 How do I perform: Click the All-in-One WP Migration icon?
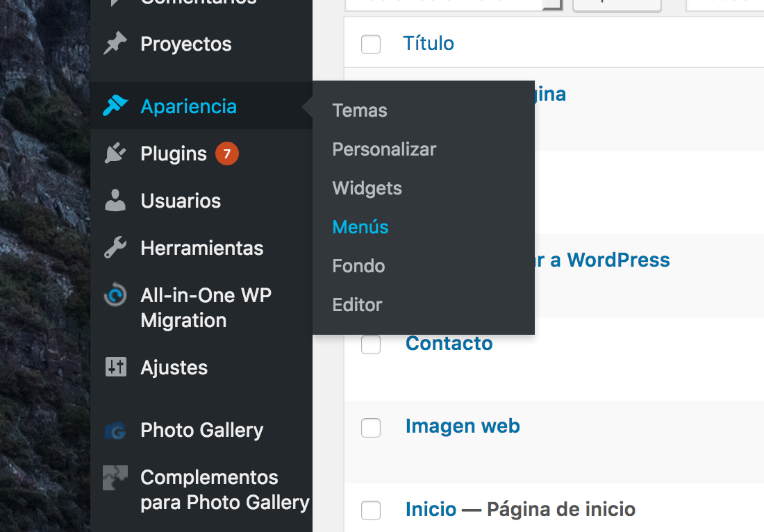[x=115, y=294]
